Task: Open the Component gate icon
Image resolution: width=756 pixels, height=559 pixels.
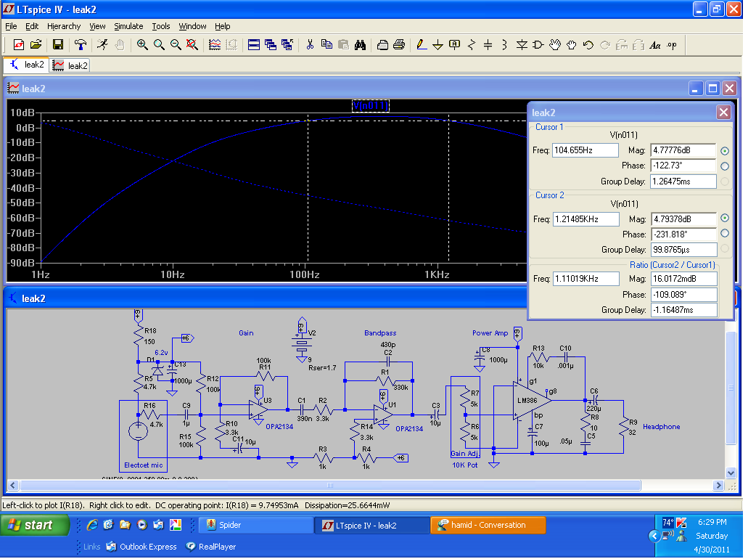Action: coord(538,45)
